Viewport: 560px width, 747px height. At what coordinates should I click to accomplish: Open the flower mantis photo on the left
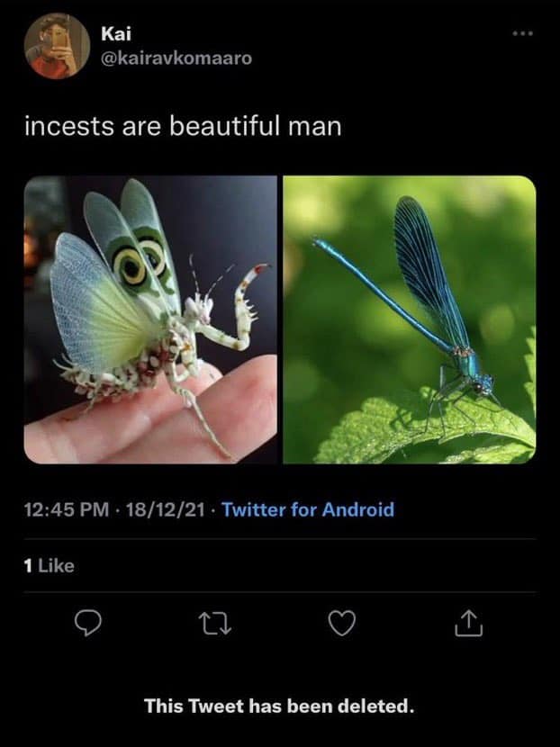tap(150, 319)
